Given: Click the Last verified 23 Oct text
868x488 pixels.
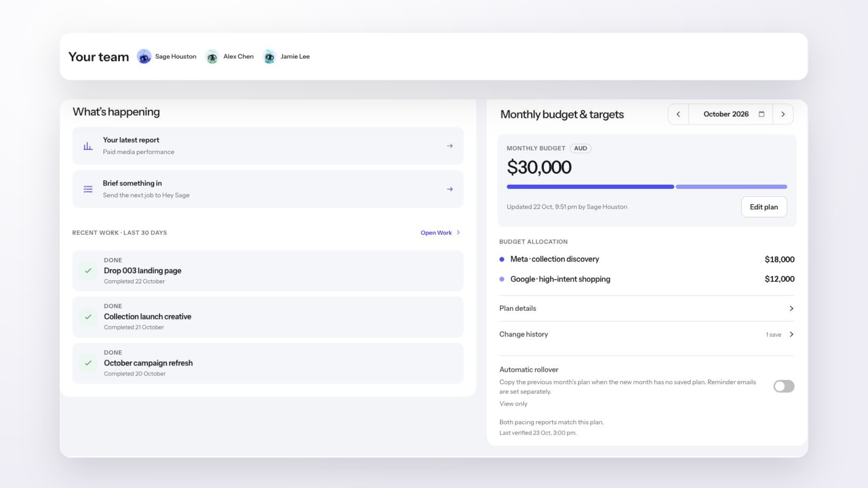Looking at the screenshot, I should point(538,433).
